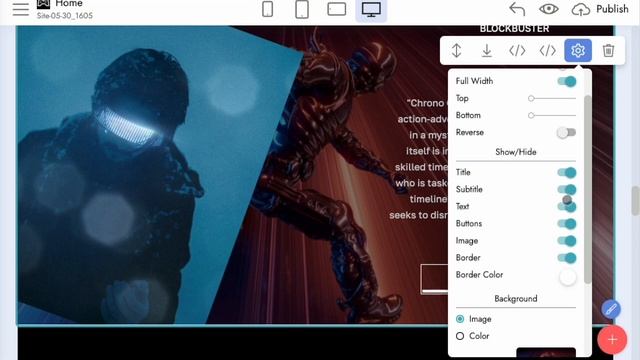Toggle the Border switch
Image resolution: width=640 pixels, height=360 pixels.
pos(567,258)
